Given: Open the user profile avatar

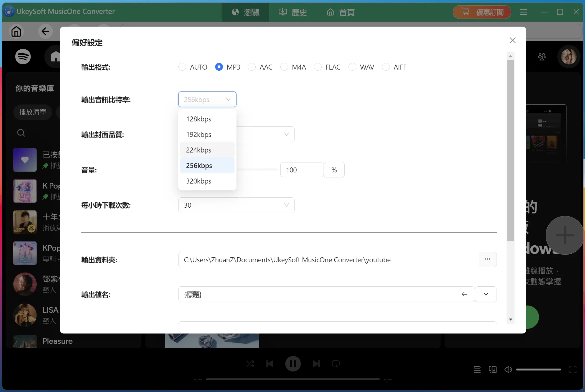Looking at the screenshot, I should coord(569,57).
